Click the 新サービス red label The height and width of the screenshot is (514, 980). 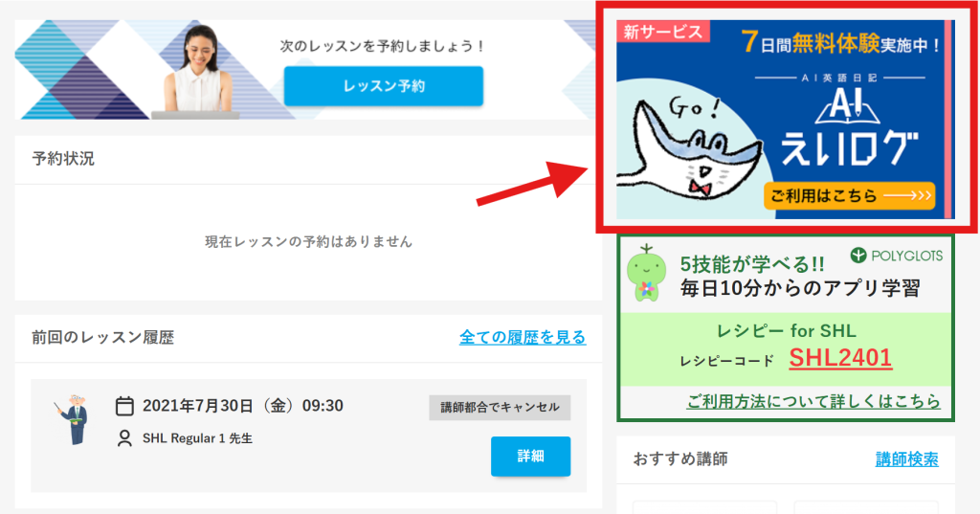663,32
